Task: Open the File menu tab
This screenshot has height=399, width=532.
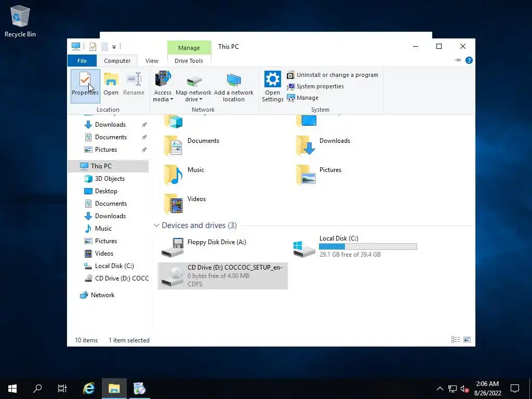Action: click(82, 61)
